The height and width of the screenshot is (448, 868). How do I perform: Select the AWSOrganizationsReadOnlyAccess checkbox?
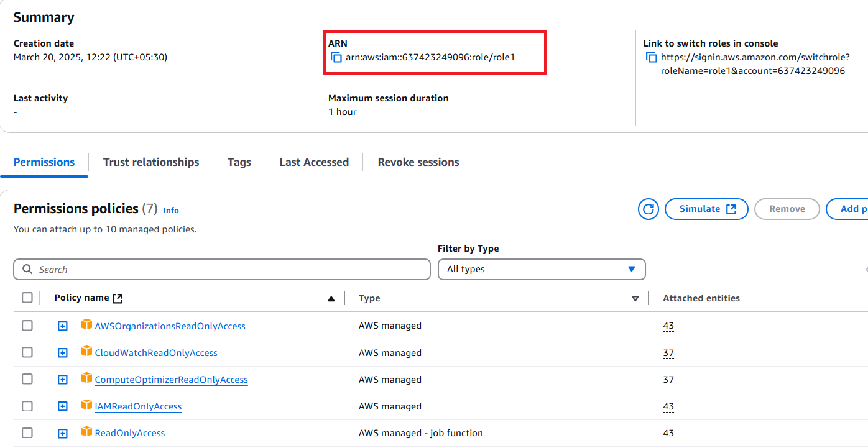[27, 326]
